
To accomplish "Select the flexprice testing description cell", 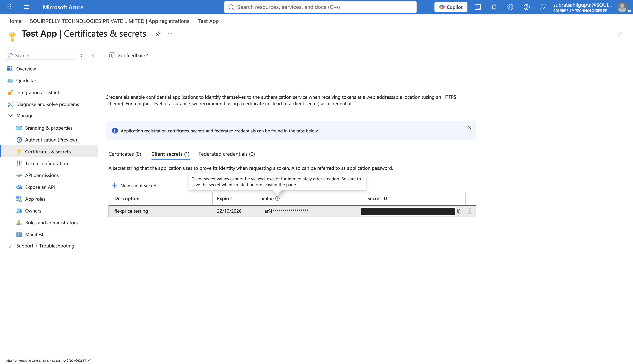I will point(131,211).
